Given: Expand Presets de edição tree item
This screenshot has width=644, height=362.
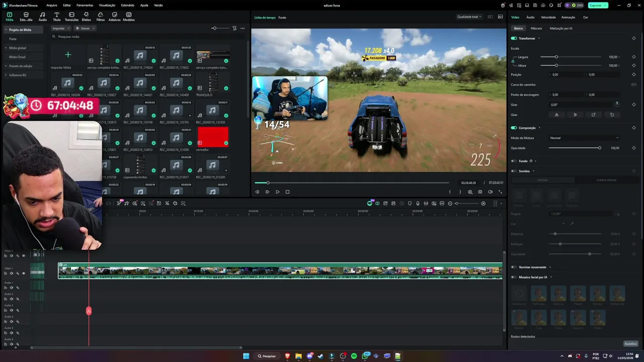Looking at the screenshot, I should pyautogui.click(x=6, y=66).
